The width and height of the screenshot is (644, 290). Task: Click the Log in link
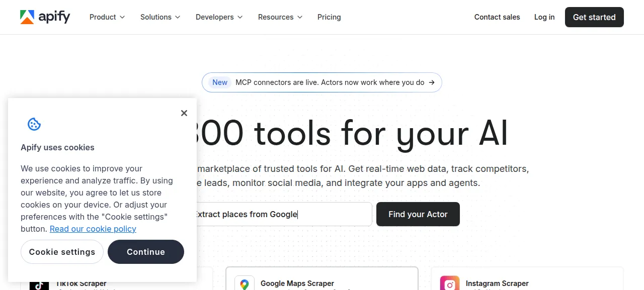tap(544, 17)
